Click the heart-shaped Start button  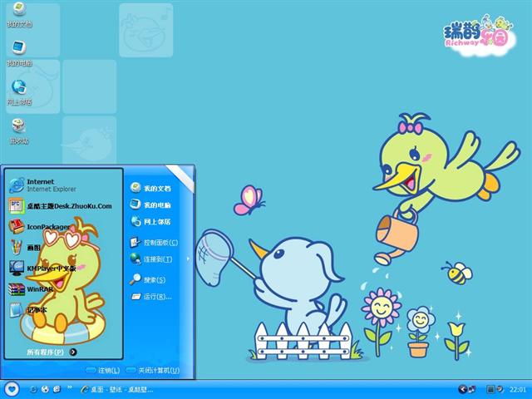coord(12,389)
